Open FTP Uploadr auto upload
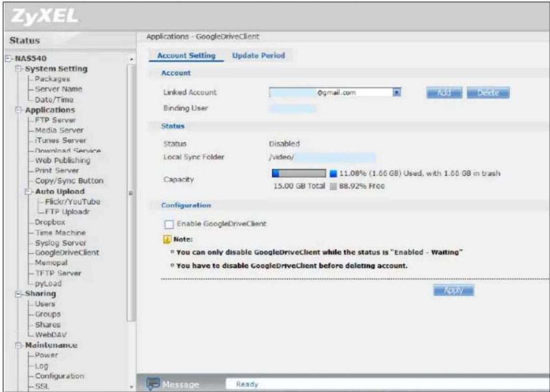Screen dimensions: 550x392 pos(67,212)
